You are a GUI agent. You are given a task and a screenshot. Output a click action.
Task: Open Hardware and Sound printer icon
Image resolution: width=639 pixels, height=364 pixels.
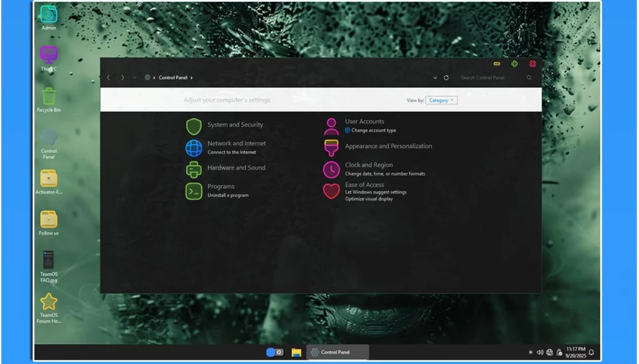point(194,170)
